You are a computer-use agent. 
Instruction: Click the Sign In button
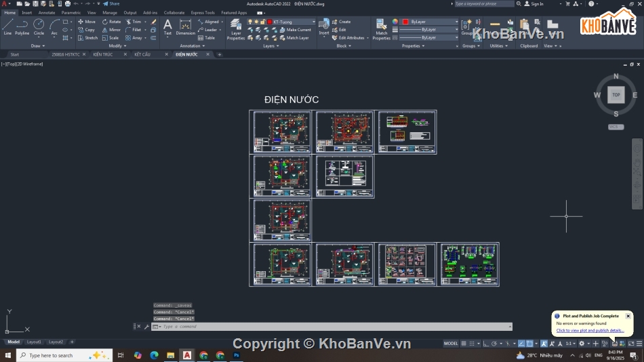pyautogui.click(x=536, y=3)
